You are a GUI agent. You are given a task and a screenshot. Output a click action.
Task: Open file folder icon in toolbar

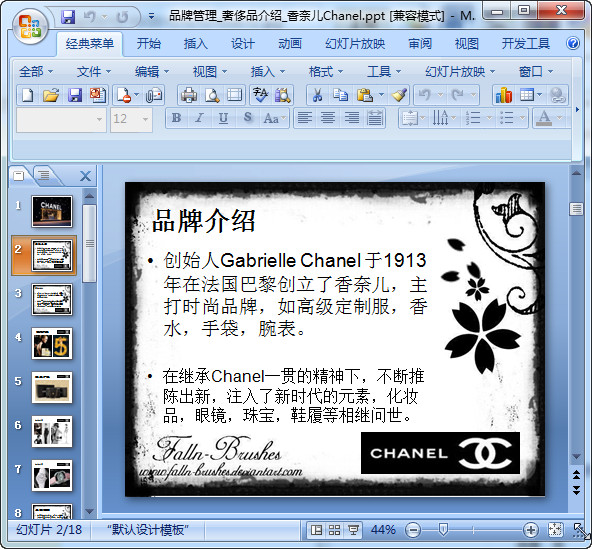(x=51, y=95)
